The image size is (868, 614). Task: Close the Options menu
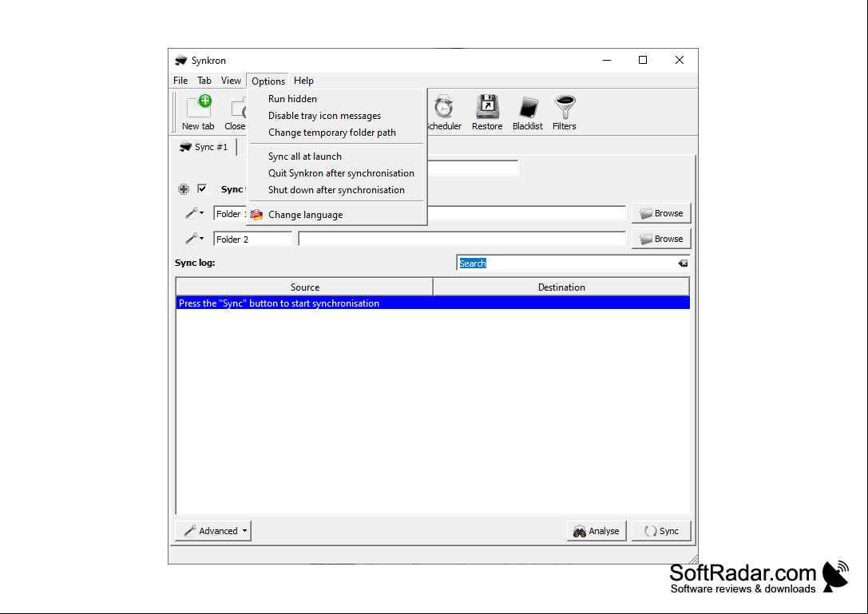tap(268, 81)
